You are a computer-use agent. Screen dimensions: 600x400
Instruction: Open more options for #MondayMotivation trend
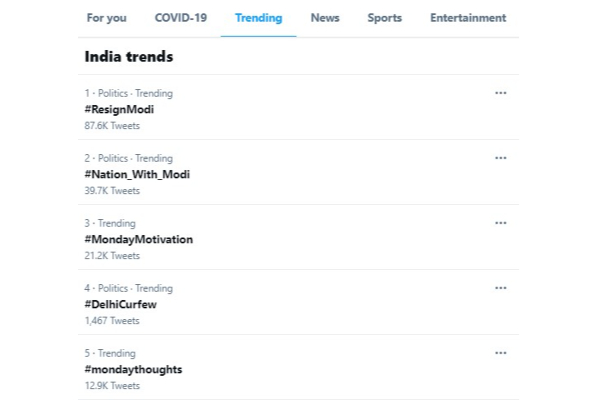[500, 223]
